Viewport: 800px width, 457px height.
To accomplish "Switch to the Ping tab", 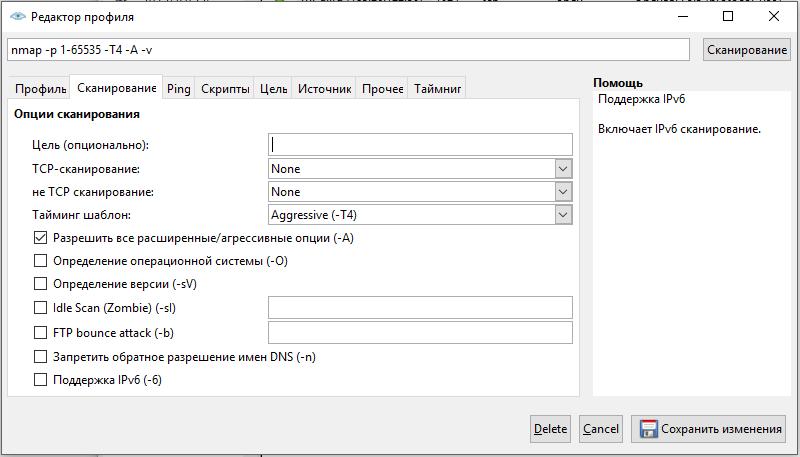I will click(x=179, y=89).
